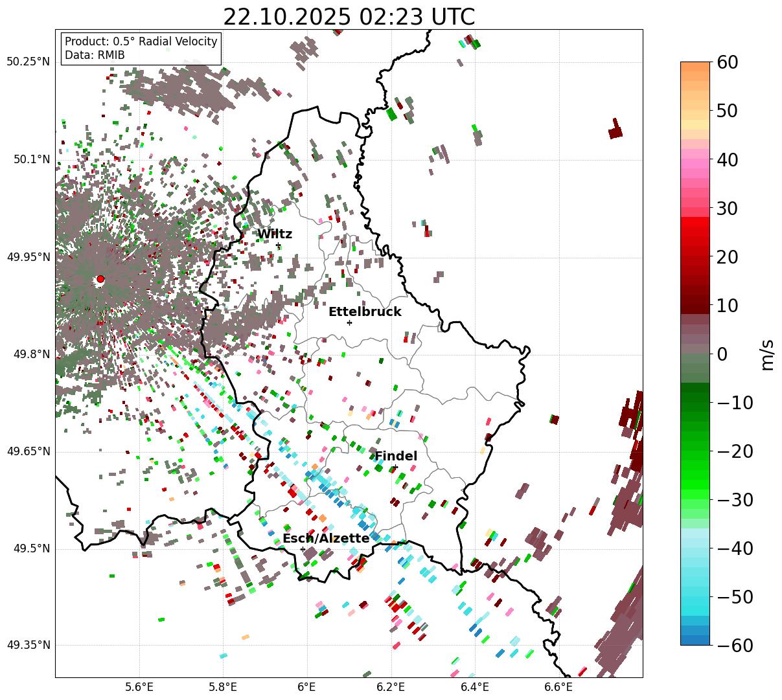782x700 pixels.
Task: Click the 49.95°N latitude tick label
Action: pos(29,257)
